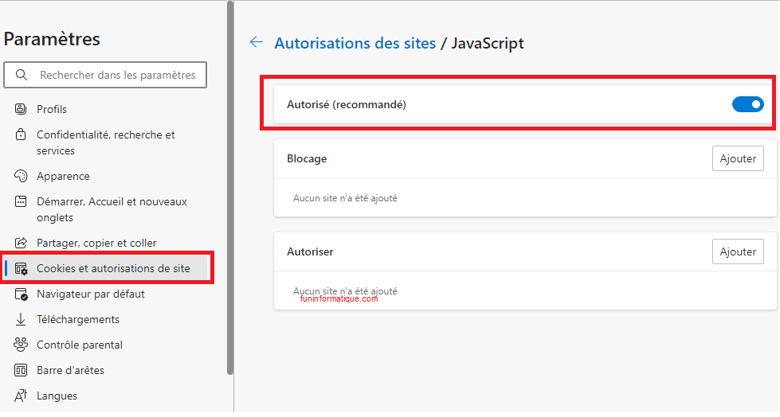Open the Langues settings section

pos(57,396)
